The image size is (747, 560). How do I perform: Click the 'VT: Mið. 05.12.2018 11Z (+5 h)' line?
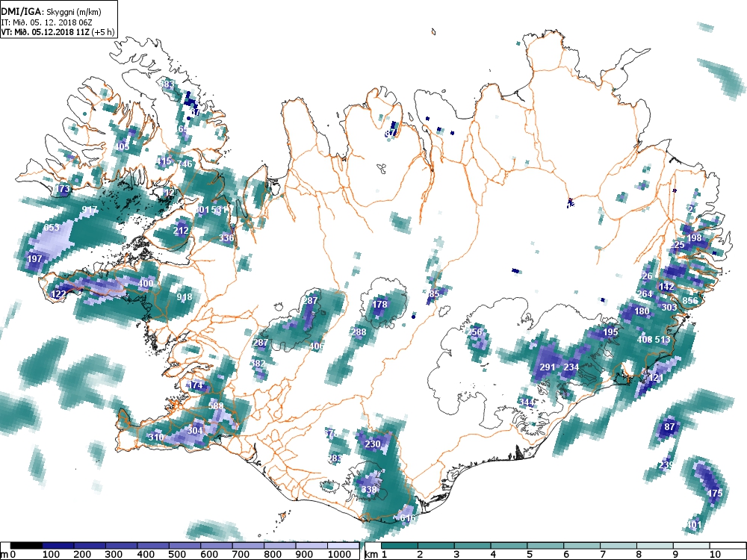click(x=58, y=32)
